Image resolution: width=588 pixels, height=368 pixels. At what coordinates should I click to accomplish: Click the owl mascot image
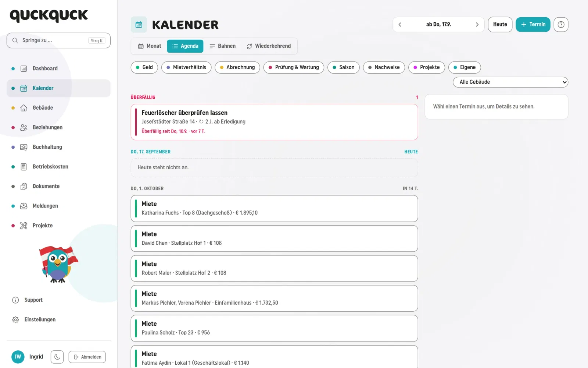[x=58, y=265]
